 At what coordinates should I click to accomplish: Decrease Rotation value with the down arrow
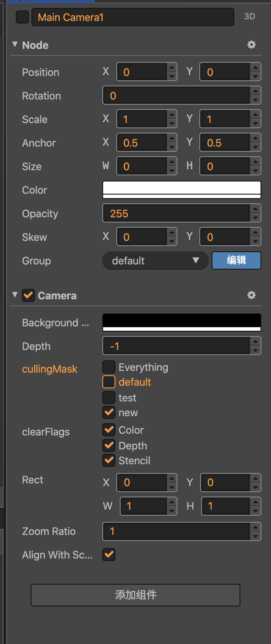(256, 100)
